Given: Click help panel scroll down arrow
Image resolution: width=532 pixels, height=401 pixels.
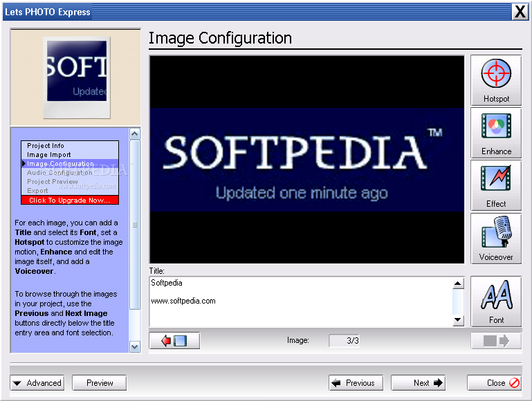Looking at the screenshot, I should (135, 347).
